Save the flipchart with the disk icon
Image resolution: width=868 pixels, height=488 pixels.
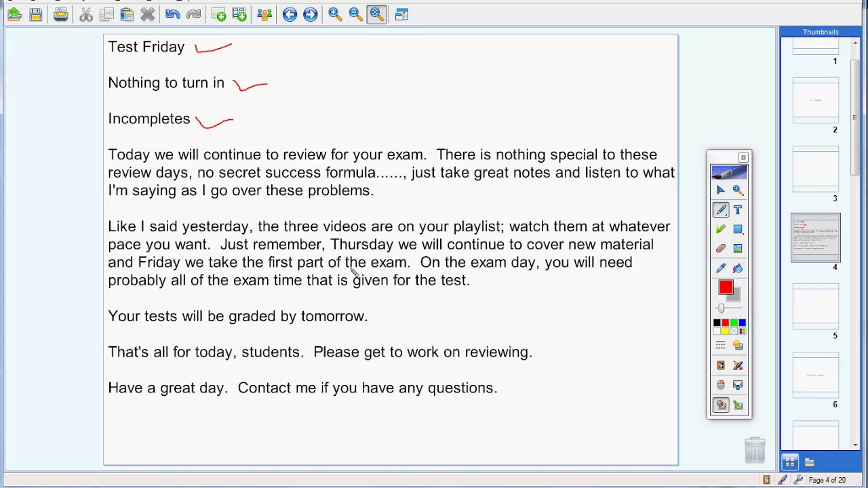click(36, 14)
